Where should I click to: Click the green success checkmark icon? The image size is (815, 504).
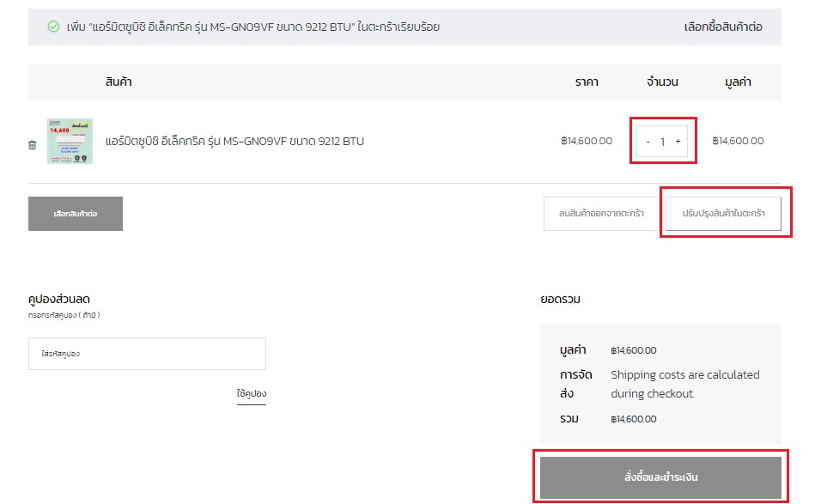pos(53,27)
